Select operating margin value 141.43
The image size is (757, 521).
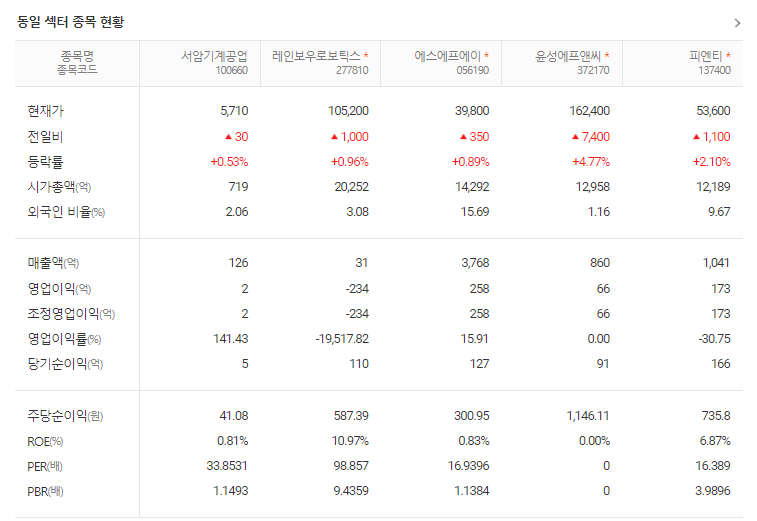(x=231, y=339)
